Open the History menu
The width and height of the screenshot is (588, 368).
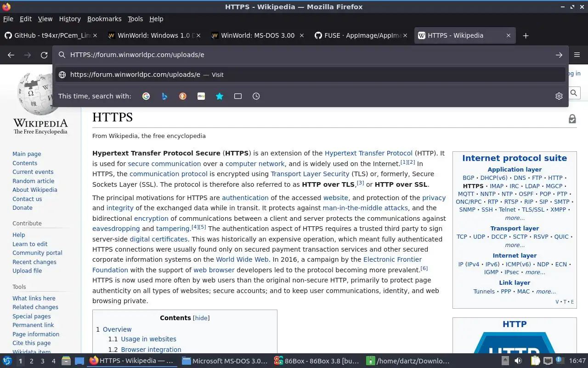coord(70,19)
